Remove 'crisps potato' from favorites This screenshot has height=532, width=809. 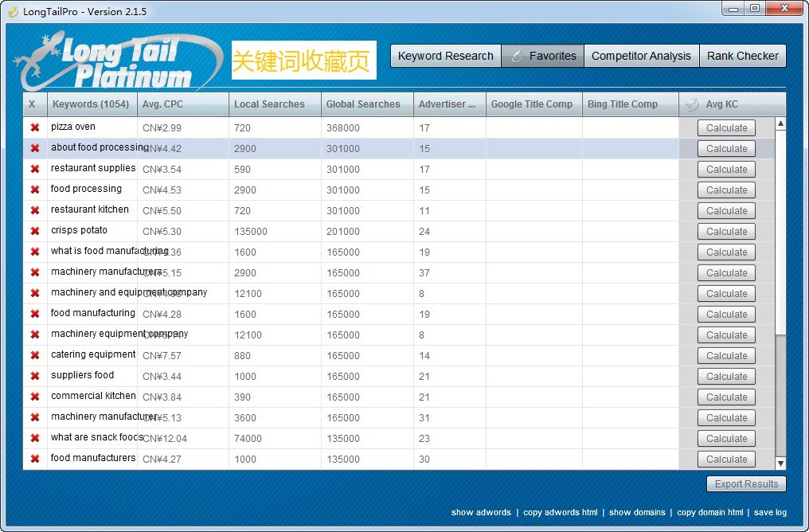35,231
